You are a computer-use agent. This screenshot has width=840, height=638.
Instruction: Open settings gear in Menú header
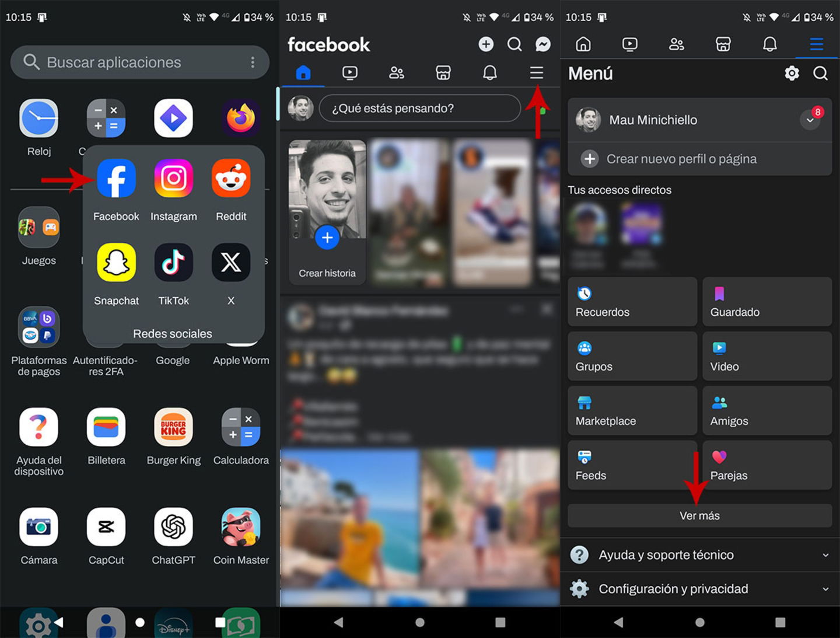tap(792, 73)
